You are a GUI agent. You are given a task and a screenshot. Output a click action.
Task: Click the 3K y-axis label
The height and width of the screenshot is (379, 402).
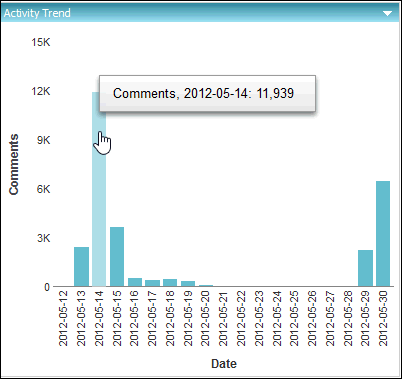point(44,238)
